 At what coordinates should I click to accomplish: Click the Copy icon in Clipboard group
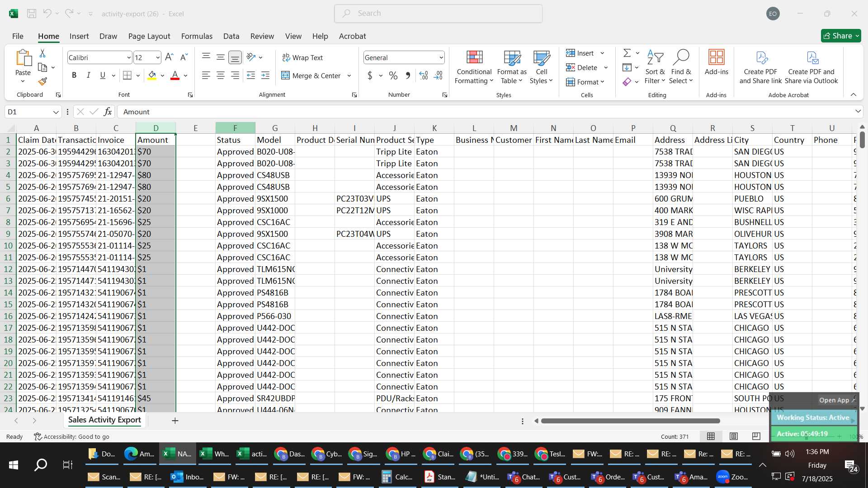(43, 67)
